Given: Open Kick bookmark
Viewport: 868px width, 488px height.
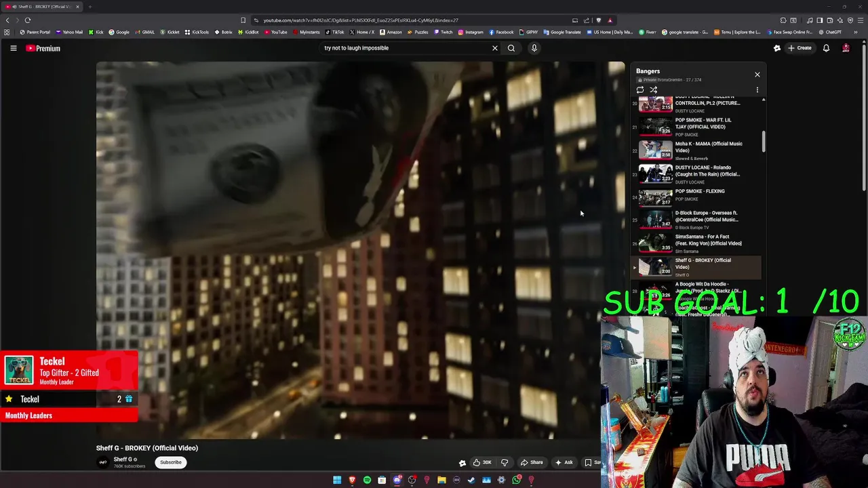Looking at the screenshot, I should [96, 32].
